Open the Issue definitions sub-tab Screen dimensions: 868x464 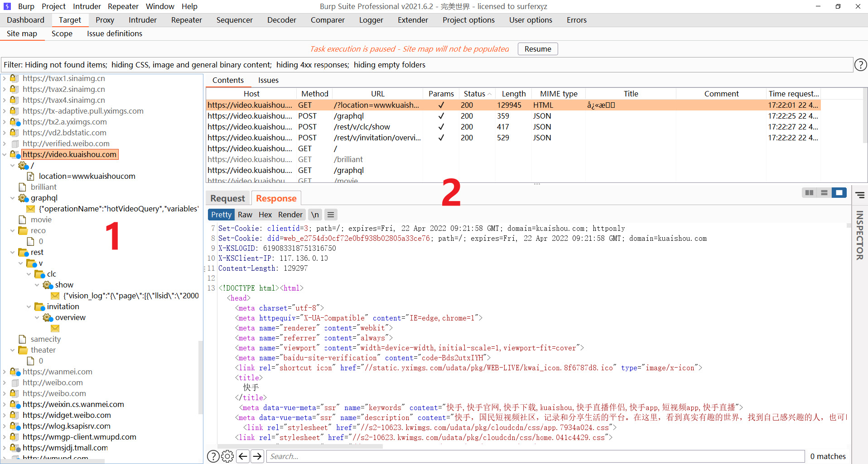coord(115,33)
